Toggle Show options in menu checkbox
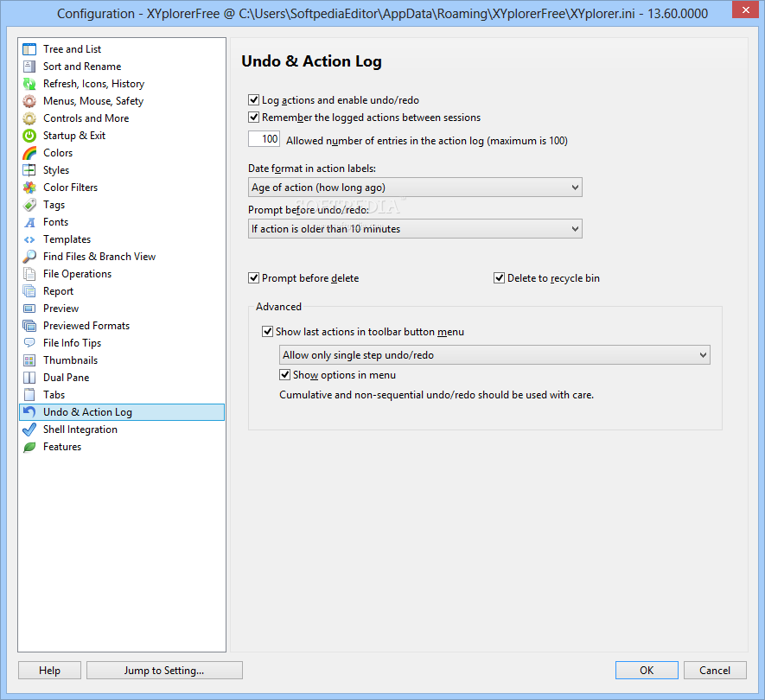Screen dimensions: 765x700 (x=284, y=375)
